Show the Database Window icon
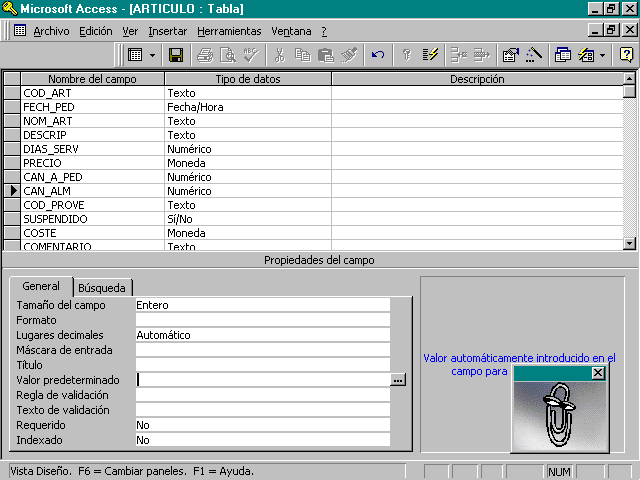Viewport: 640px width, 480px height. pos(563,55)
